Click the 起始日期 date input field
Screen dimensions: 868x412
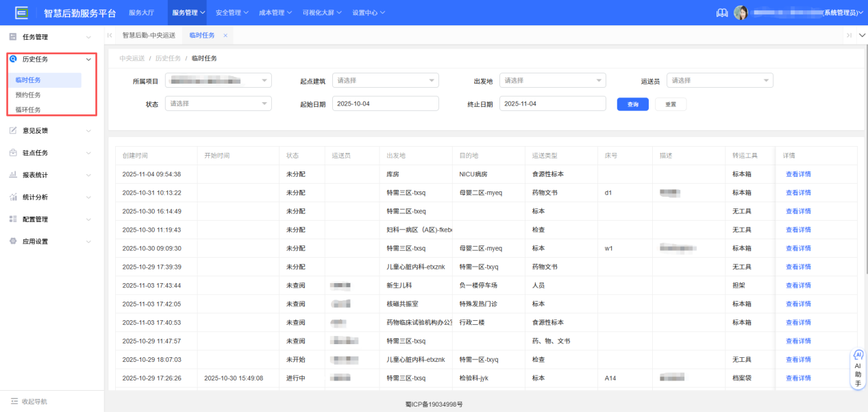tap(385, 103)
